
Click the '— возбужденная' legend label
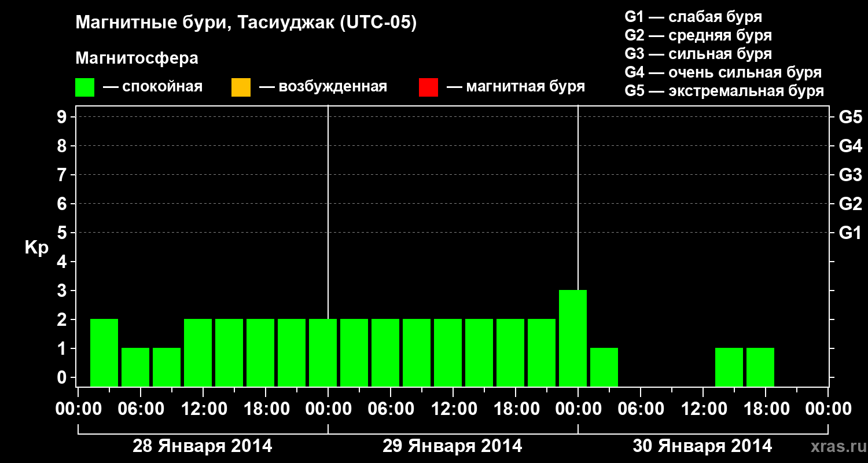[x=323, y=87]
